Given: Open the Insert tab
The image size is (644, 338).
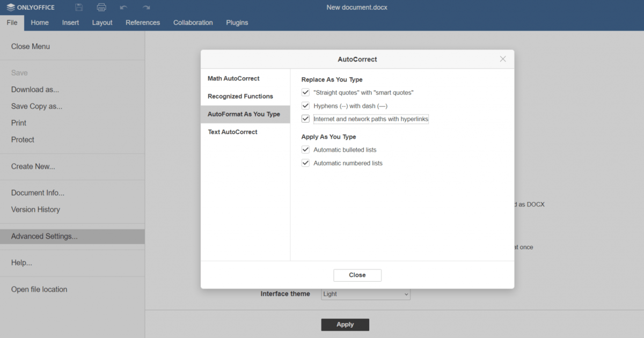Looking at the screenshot, I should (70, 23).
